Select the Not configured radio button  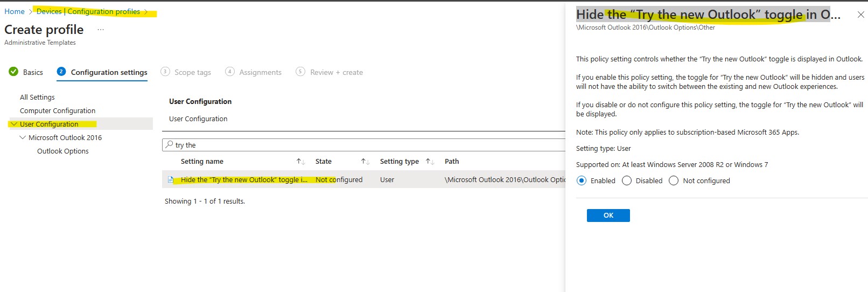point(674,181)
